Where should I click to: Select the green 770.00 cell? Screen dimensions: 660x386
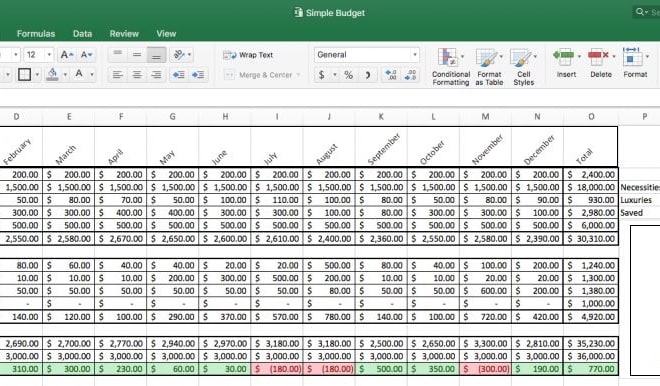[591, 369]
